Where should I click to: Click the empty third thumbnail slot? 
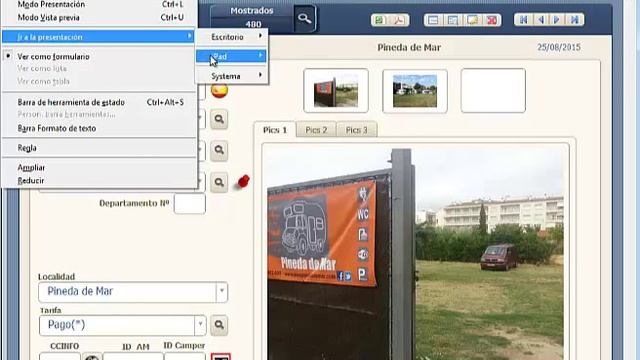[x=493, y=91]
